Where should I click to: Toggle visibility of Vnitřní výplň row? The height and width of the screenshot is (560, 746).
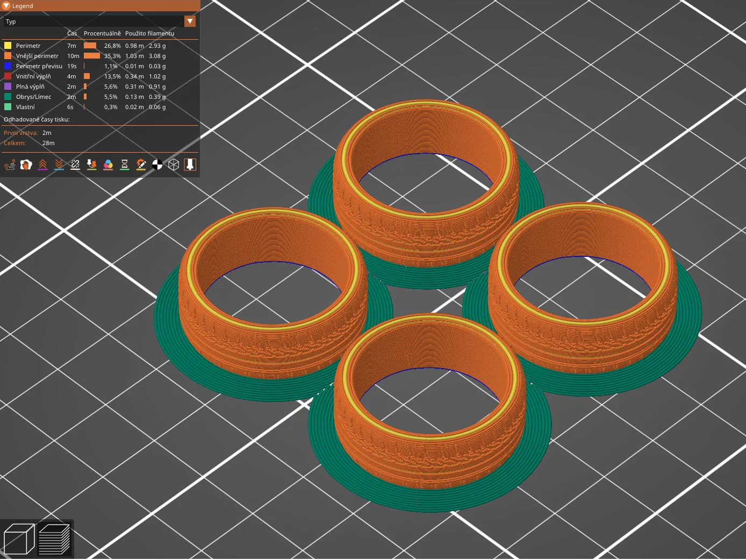click(100, 76)
